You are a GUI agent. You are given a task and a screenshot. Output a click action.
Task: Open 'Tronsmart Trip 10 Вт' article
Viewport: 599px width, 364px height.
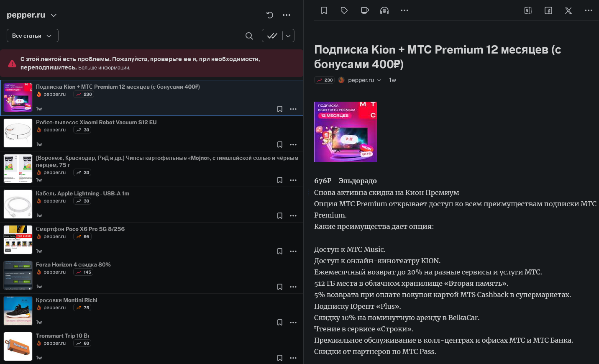pyautogui.click(x=63, y=336)
